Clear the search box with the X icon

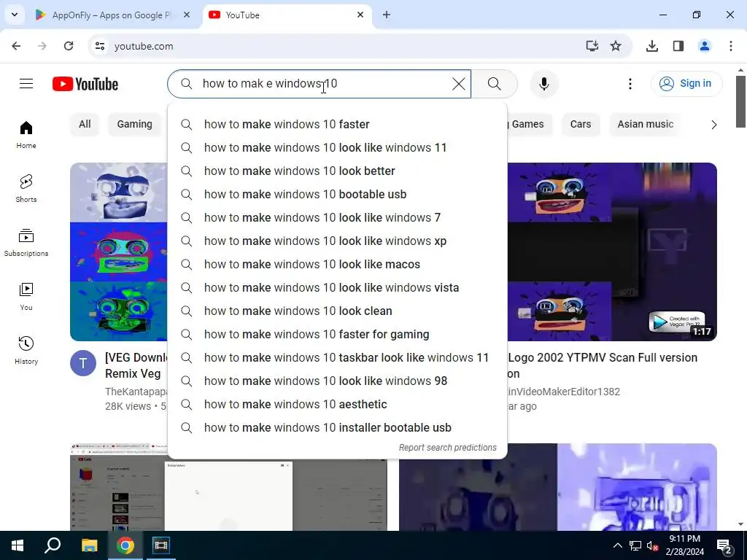(458, 84)
